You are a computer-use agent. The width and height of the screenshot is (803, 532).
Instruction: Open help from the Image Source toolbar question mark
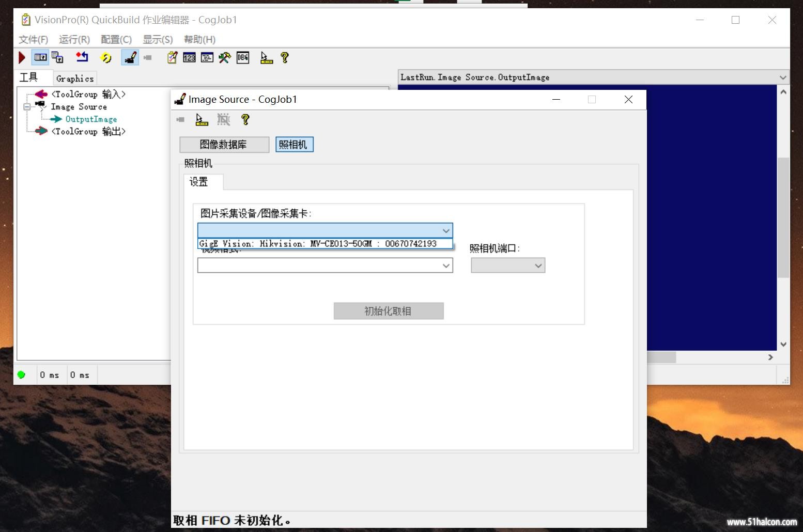coord(245,120)
